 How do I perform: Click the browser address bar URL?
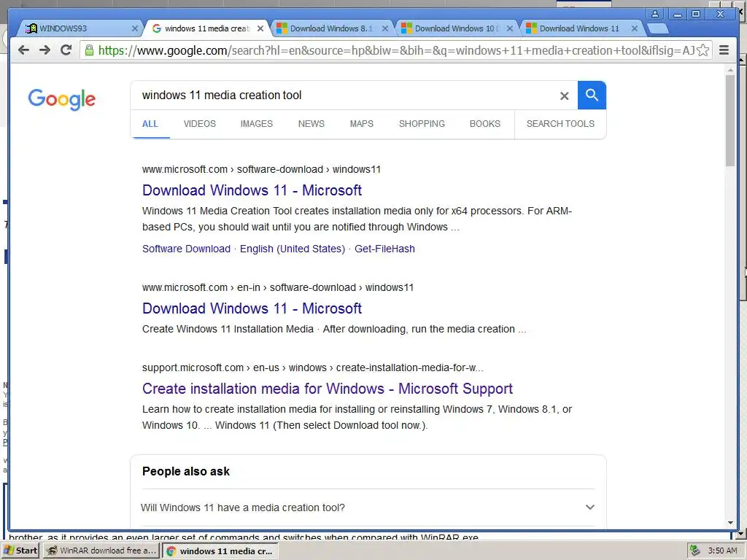click(396, 50)
